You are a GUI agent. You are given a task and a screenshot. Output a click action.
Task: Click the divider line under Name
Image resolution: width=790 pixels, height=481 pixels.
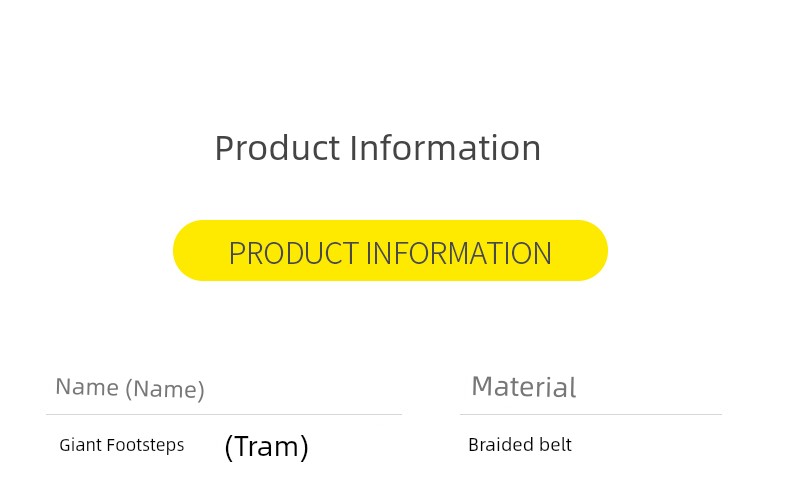(224, 414)
